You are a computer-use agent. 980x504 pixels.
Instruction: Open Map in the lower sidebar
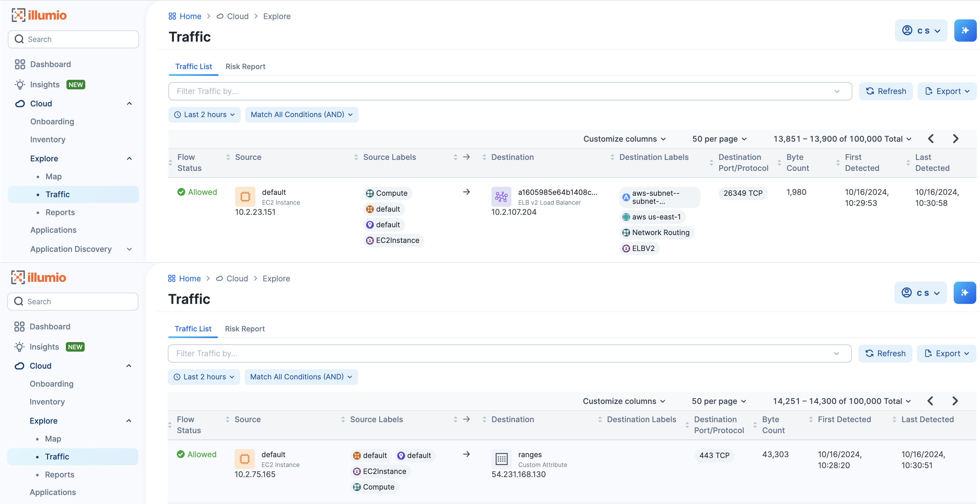tap(53, 439)
